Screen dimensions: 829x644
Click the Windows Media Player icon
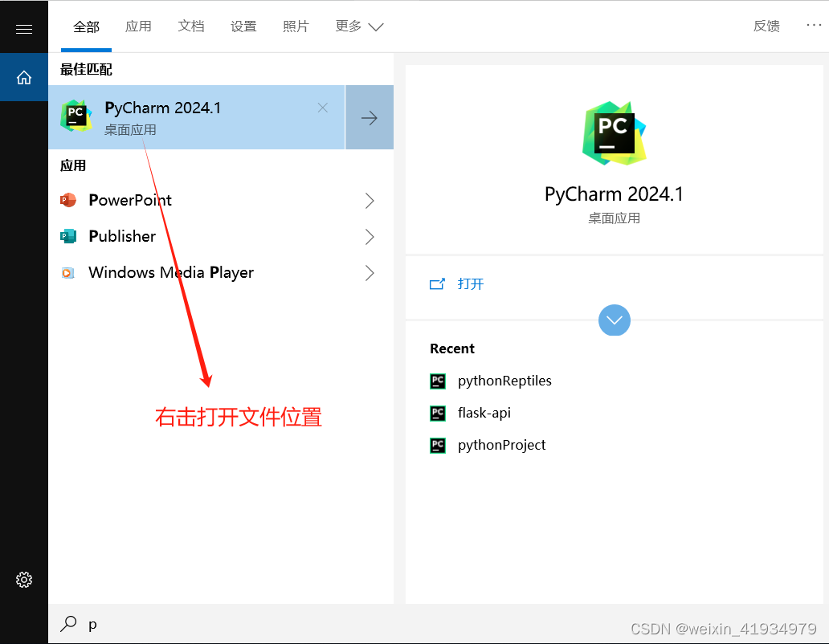67,272
